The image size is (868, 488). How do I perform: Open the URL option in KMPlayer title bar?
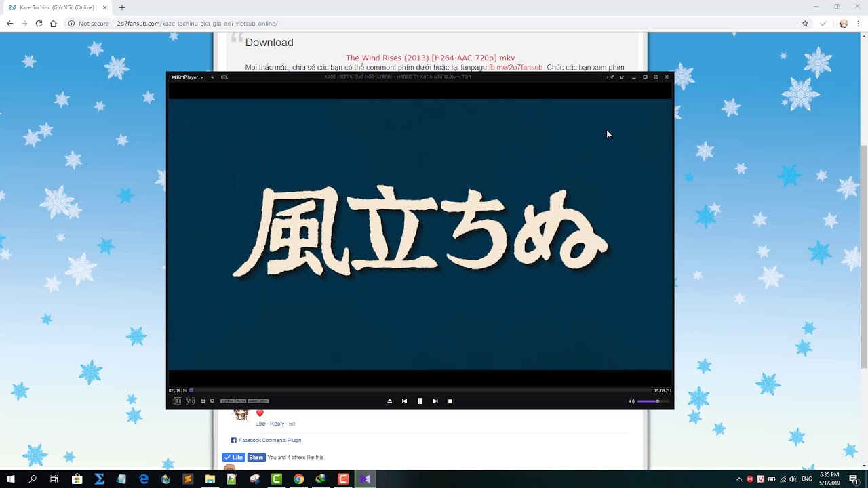click(x=224, y=77)
